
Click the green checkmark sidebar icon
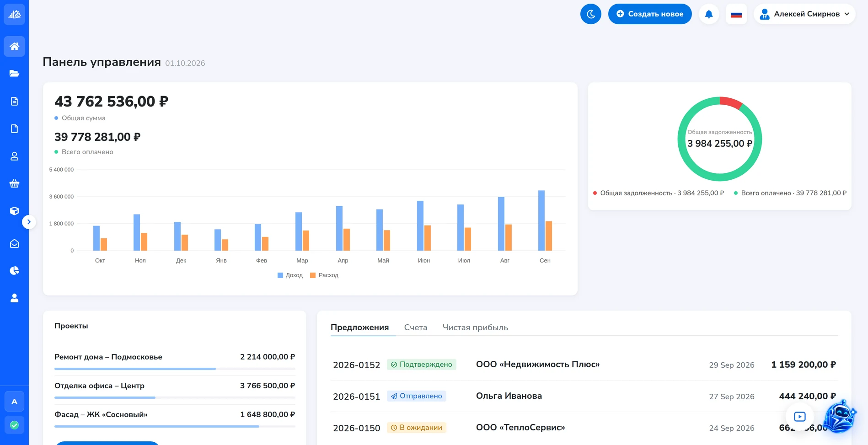[14, 425]
